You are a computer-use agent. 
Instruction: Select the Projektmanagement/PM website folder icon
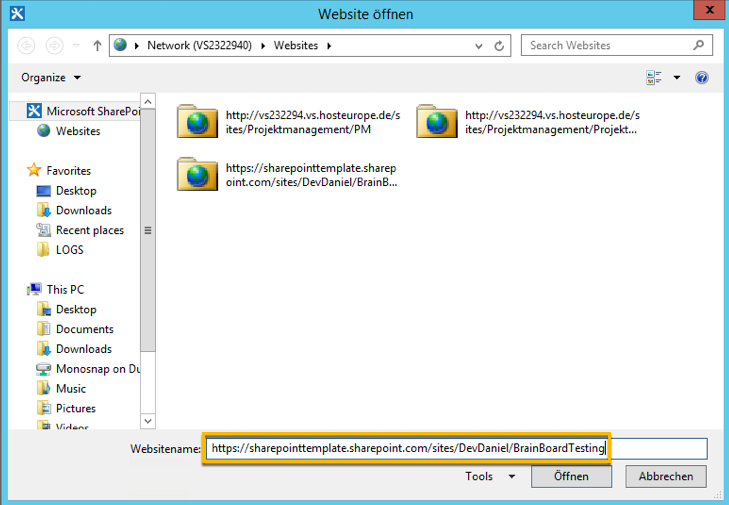(197, 121)
